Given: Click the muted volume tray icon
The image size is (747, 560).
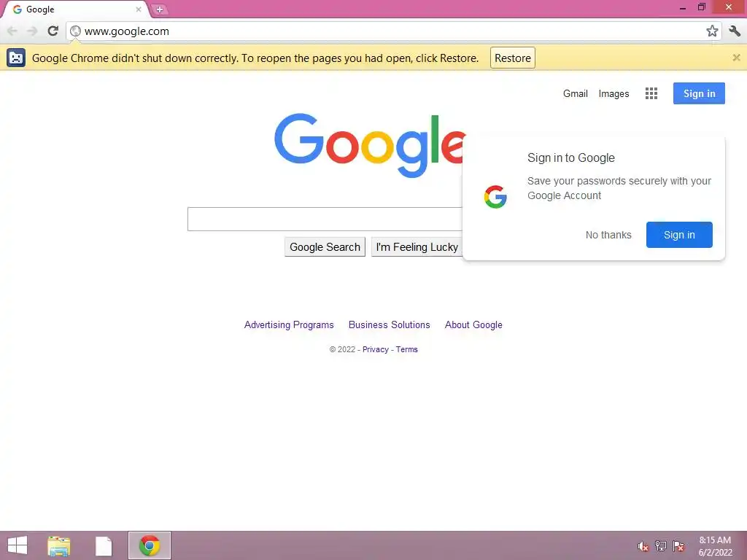Looking at the screenshot, I should point(643,546).
